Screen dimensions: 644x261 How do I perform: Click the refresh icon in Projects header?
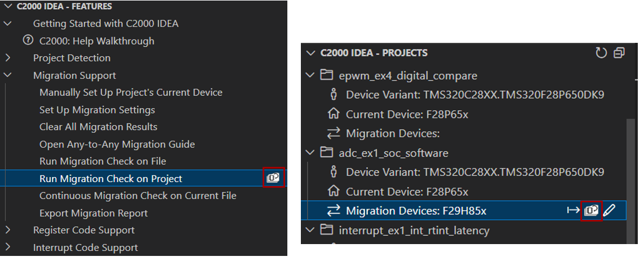coord(601,53)
